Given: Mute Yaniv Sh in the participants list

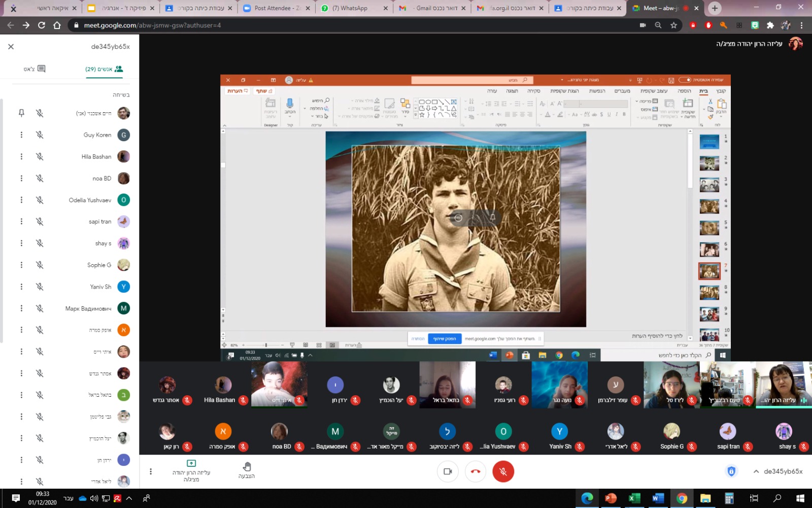Looking at the screenshot, I should [40, 287].
